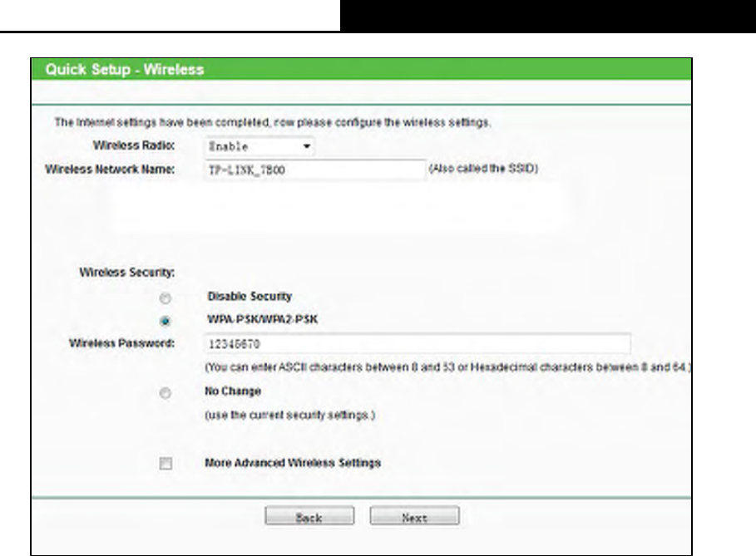Click the Wireless Security label
The width and height of the screenshot is (756, 556).
tap(126, 273)
